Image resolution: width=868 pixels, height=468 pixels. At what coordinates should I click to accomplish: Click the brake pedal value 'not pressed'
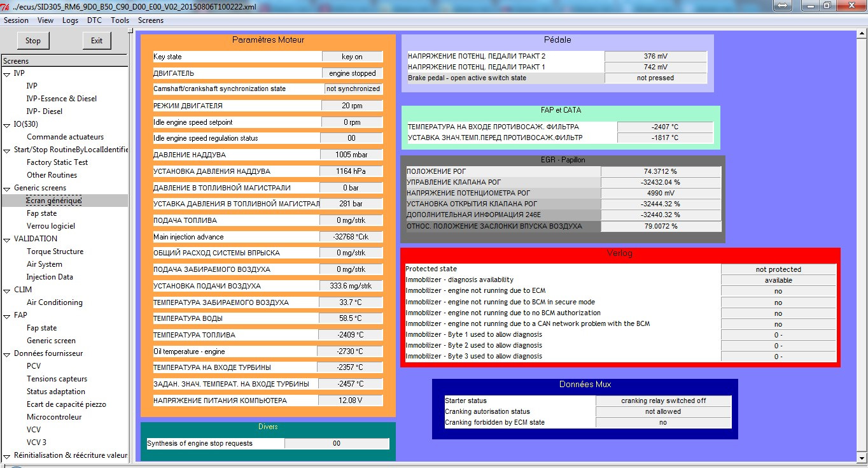pyautogui.click(x=655, y=78)
